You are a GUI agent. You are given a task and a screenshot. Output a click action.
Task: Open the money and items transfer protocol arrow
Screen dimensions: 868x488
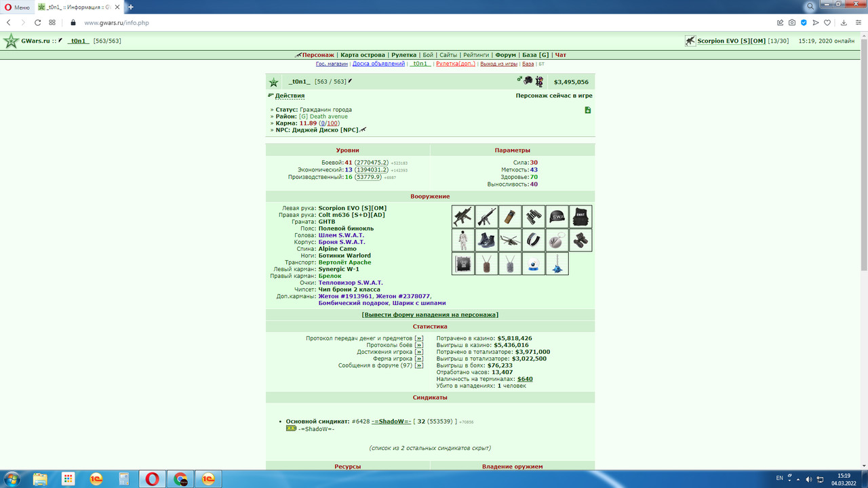click(x=419, y=338)
